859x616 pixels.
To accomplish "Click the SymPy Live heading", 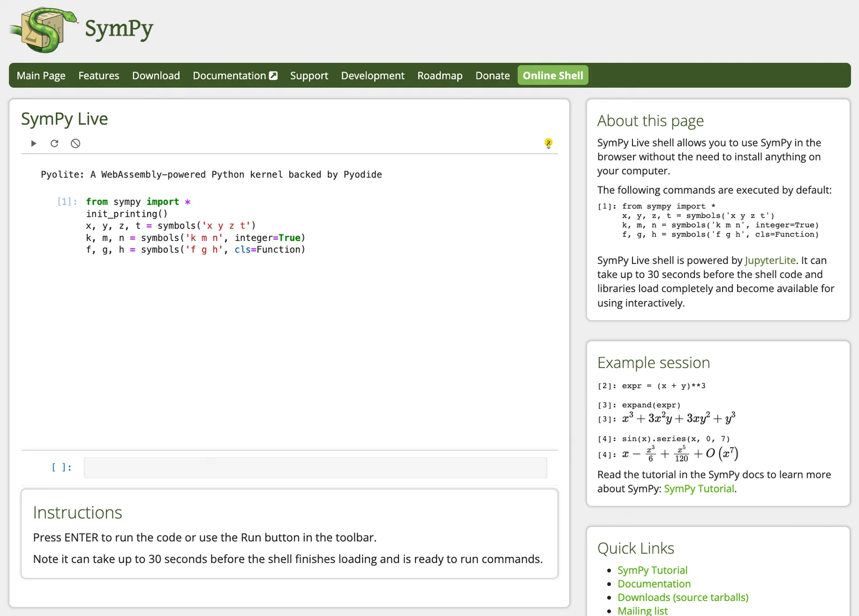I will coord(64,119).
